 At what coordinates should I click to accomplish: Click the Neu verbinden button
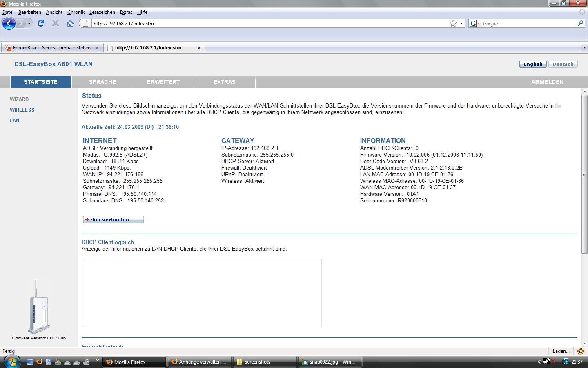(114, 220)
